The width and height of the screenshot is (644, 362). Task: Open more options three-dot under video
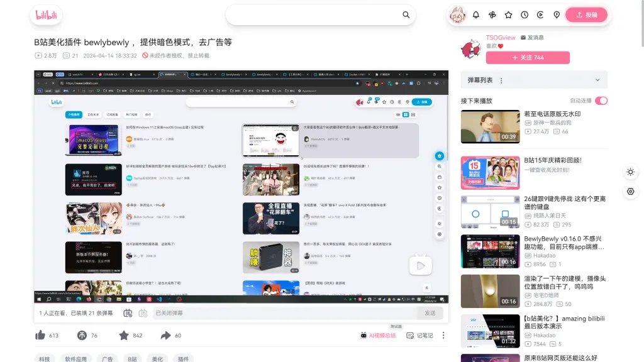pos(443,336)
